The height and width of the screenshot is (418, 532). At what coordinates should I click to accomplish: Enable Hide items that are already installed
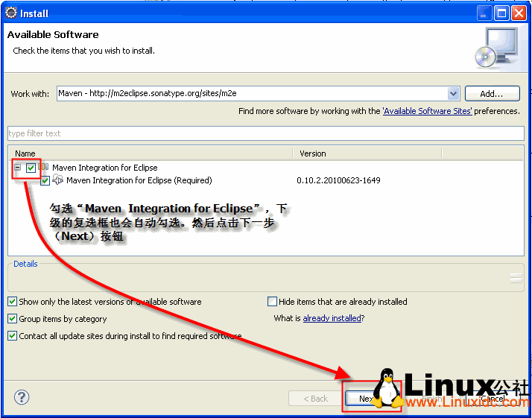click(x=272, y=302)
